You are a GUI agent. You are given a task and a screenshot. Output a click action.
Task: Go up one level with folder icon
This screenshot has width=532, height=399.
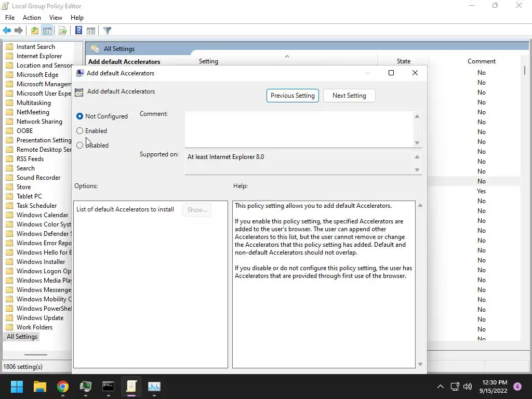[x=35, y=31]
